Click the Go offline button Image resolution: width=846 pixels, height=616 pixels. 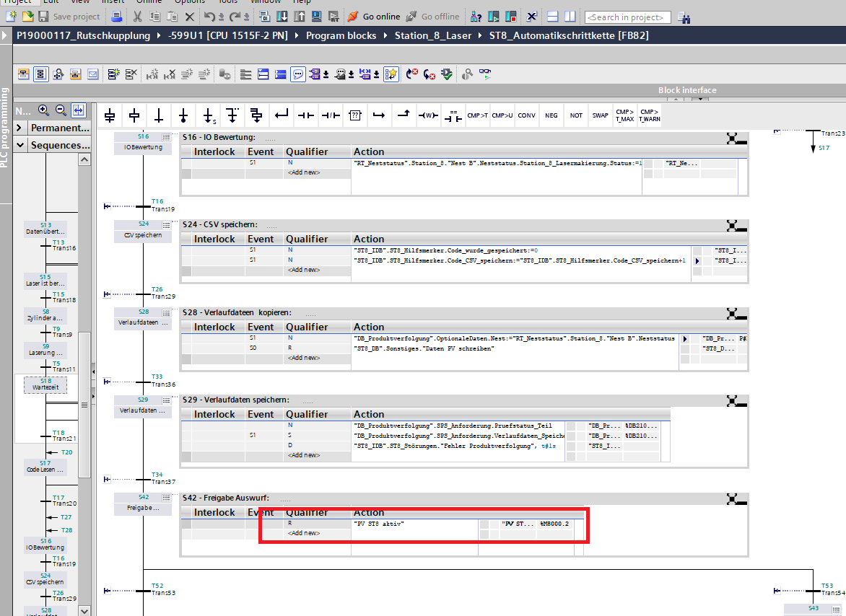(432, 16)
